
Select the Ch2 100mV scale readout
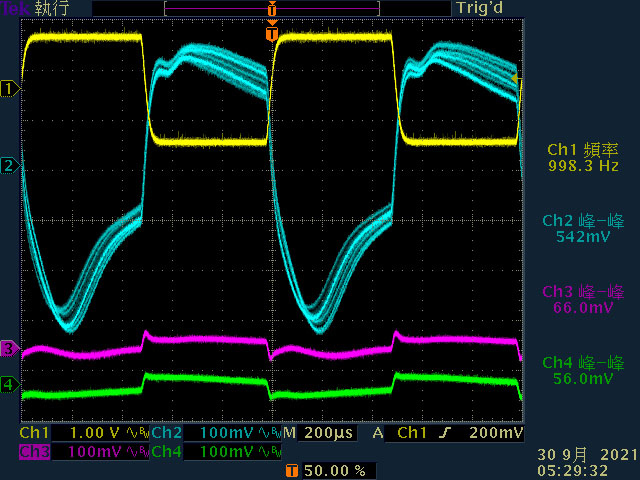click(227, 433)
